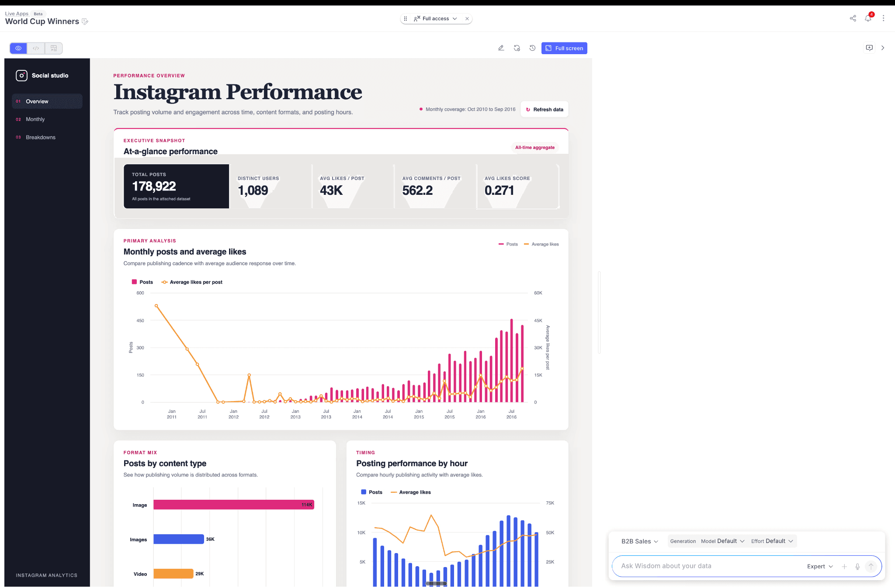895x588 pixels.
Task: Click the new chat comment icon
Action: [869, 48]
